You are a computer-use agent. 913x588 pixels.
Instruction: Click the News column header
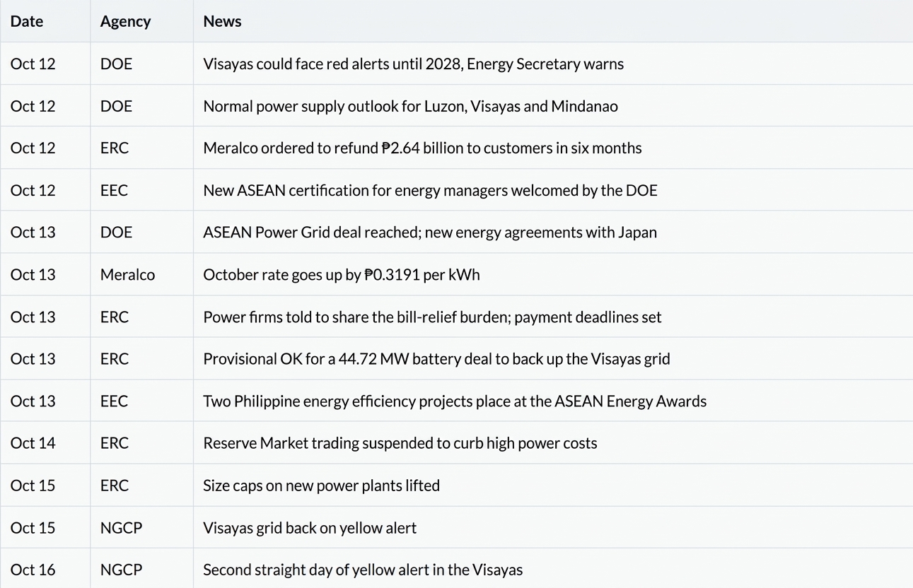point(222,21)
